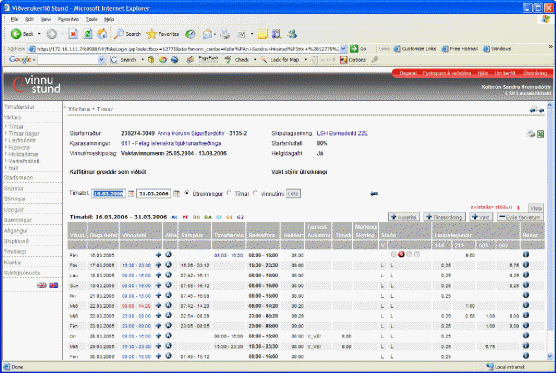
Task: Open Starfsmenn in the left sidebar
Action: (x=18, y=177)
